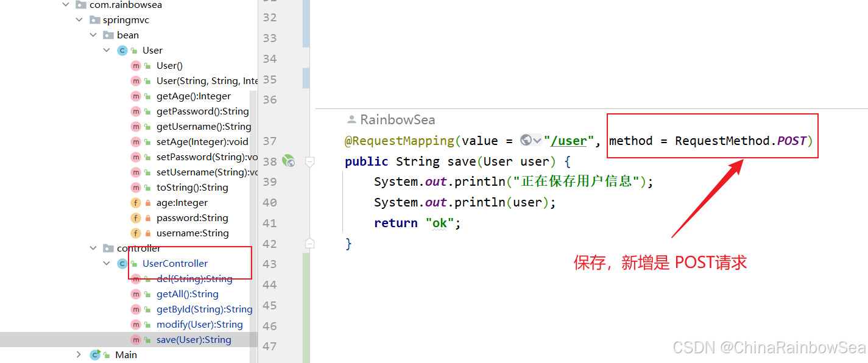
Task: Select the password:String field
Action: click(x=192, y=218)
